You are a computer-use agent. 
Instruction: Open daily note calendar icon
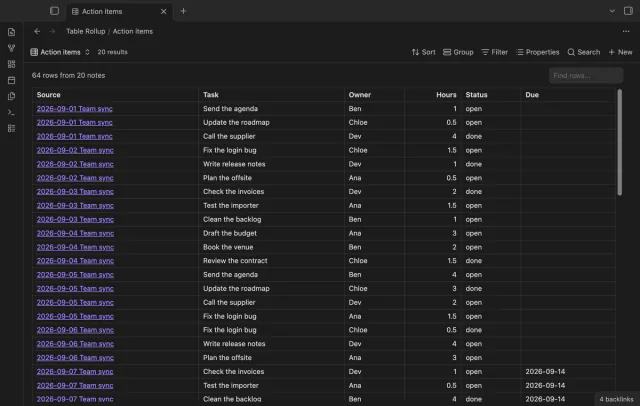pos(11,80)
